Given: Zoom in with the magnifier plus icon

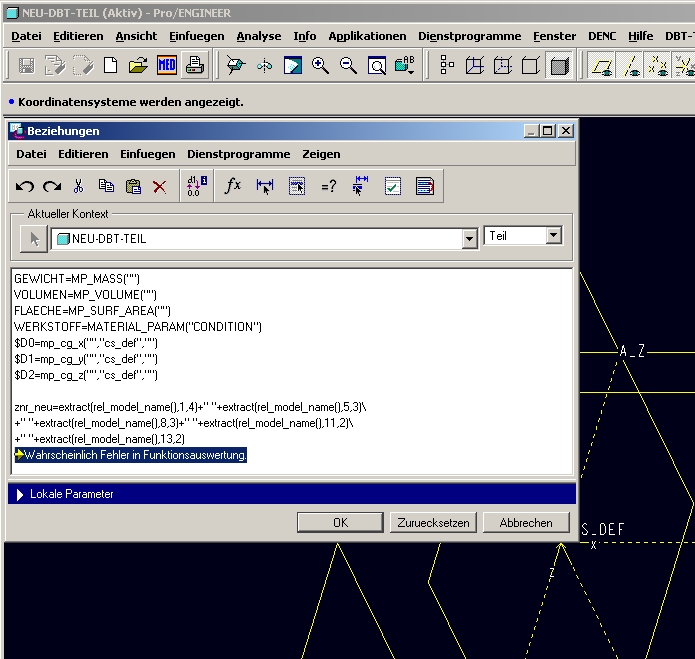Looking at the screenshot, I should coord(320,66).
